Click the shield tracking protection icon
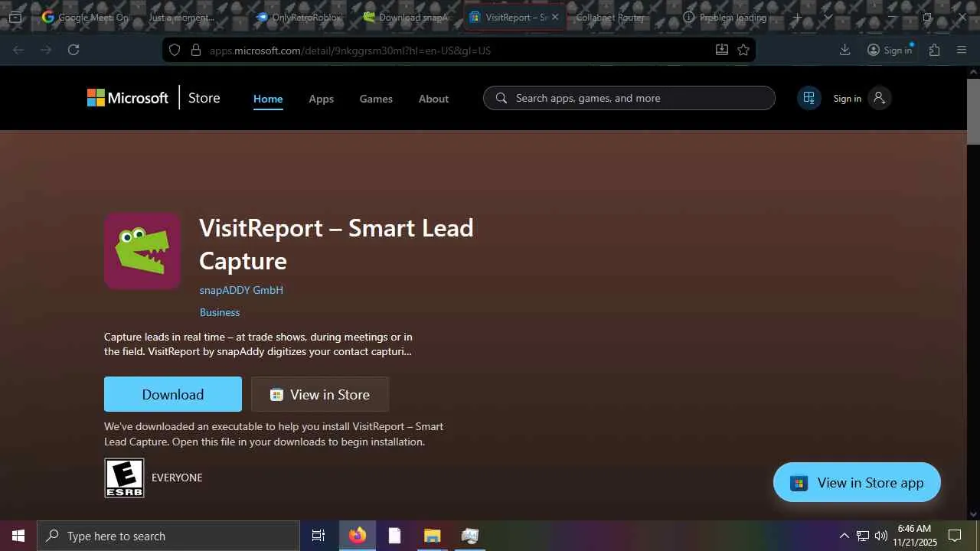980x551 pixels. click(x=175, y=50)
